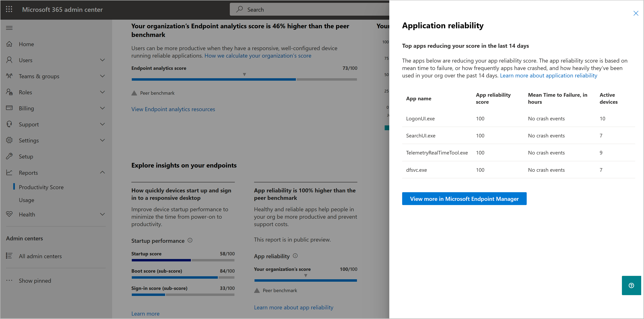The image size is (644, 319).
Task: Click the Sign-in score progress bar
Action: [183, 295]
